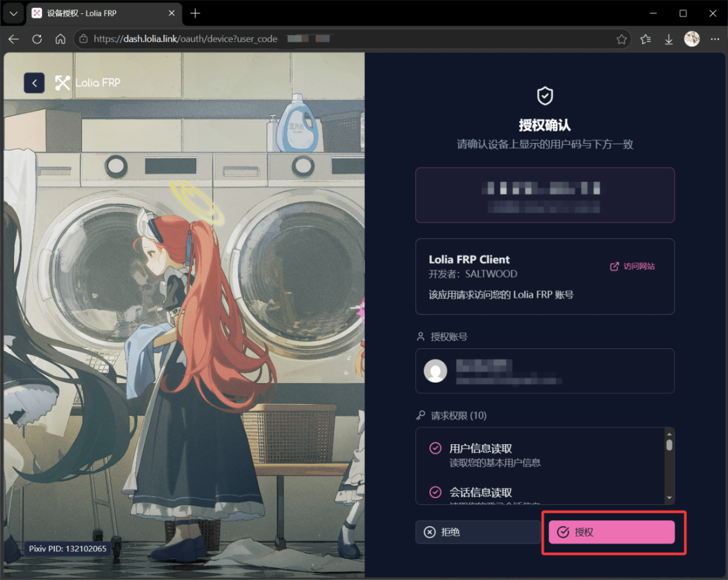This screenshot has height=580, width=728.
Task: Click the Pixiv PID: 132102065 label
Action: [67, 548]
